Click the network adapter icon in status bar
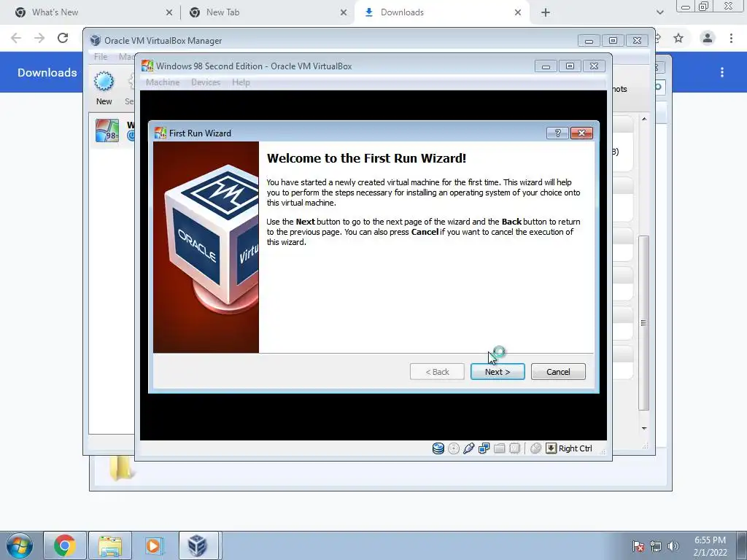Viewport: 747px width, 560px height. click(484, 448)
